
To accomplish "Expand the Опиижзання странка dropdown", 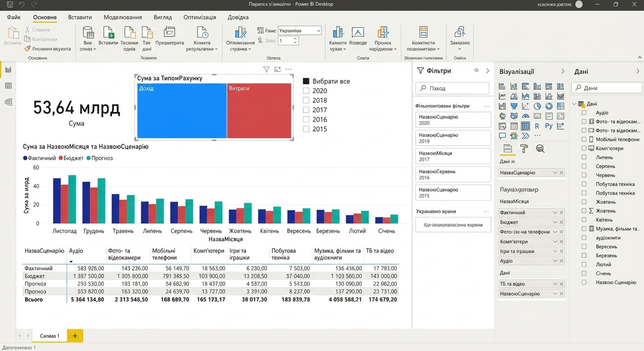I will pyautogui.click(x=240, y=38).
